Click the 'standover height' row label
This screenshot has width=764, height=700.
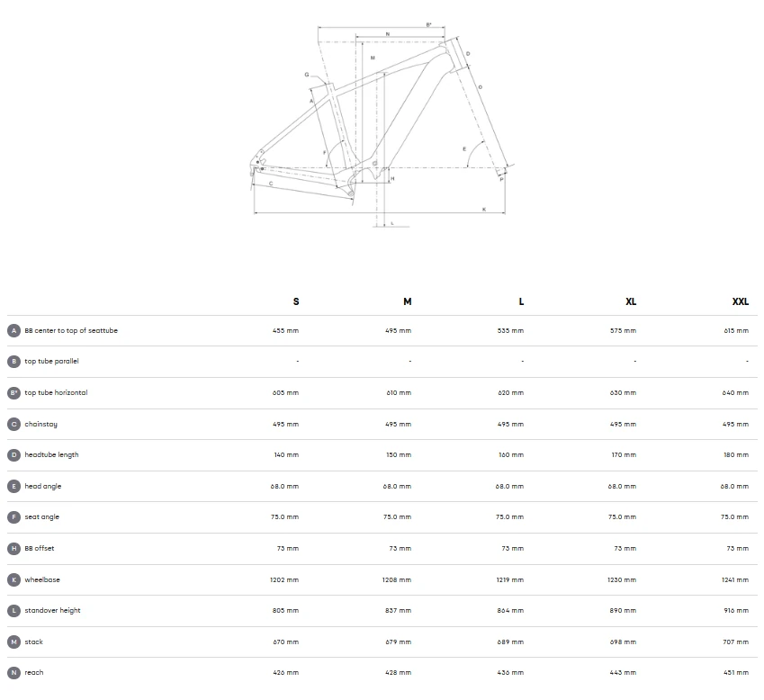click(x=52, y=610)
